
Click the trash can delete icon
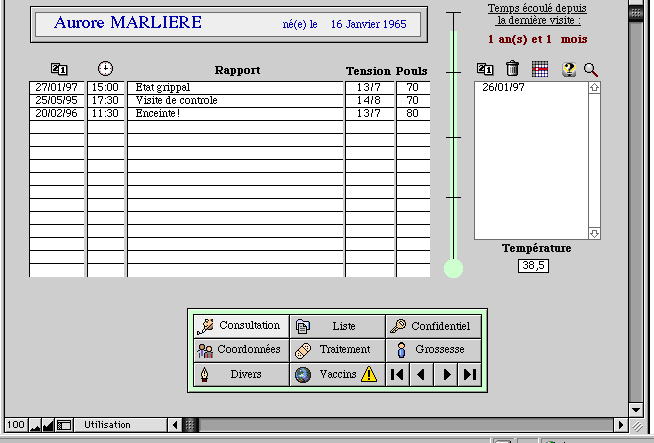512,68
